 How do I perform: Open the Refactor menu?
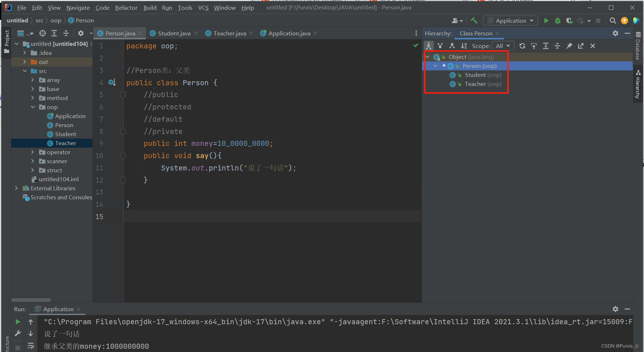[126, 8]
